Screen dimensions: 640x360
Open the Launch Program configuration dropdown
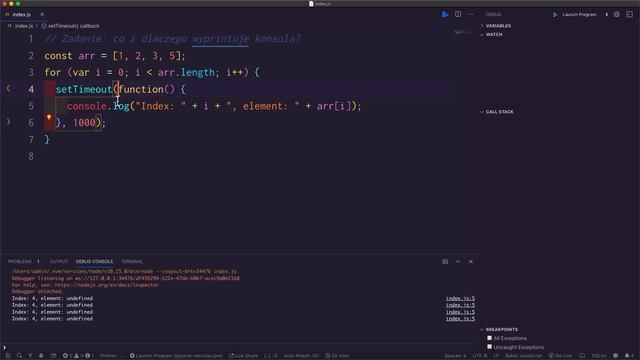pyautogui.click(x=585, y=15)
